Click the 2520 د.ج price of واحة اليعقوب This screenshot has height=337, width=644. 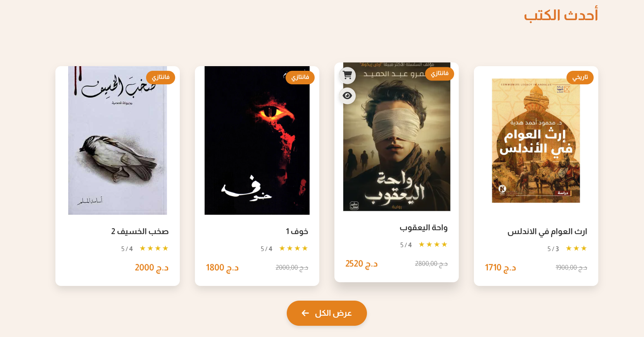[x=362, y=264]
